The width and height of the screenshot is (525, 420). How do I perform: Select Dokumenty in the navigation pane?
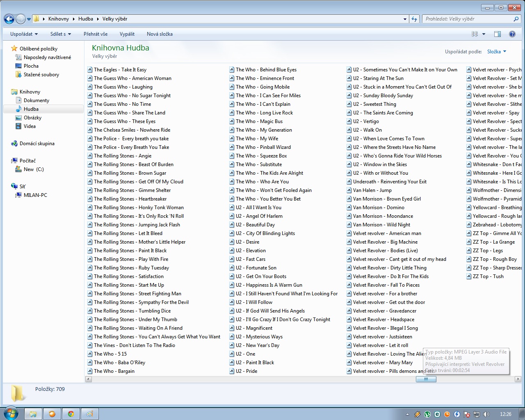tap(36, 100)
